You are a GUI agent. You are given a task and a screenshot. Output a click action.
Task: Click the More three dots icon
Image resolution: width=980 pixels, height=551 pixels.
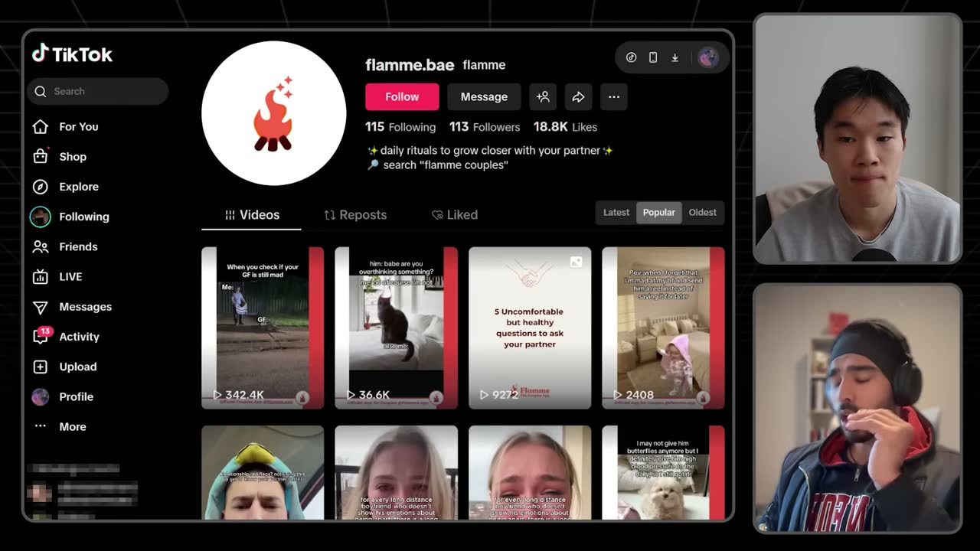pyautogui.click(x=41, y=427)
